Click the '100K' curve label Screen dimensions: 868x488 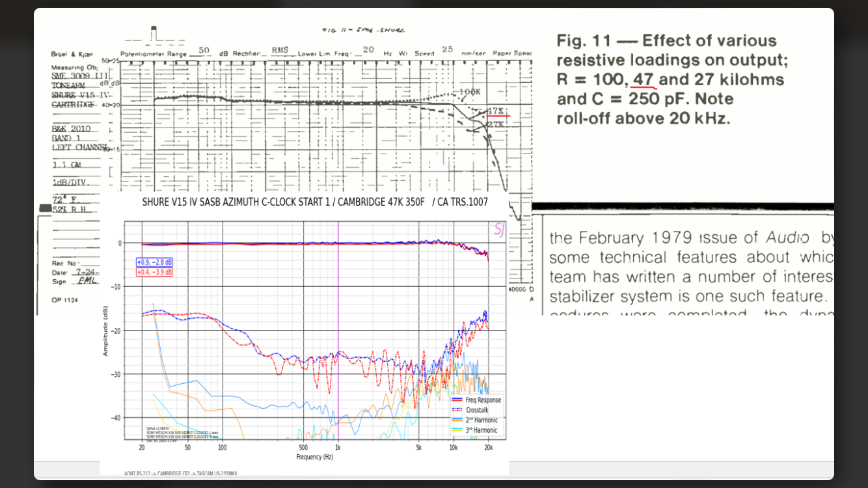point(469,92)
